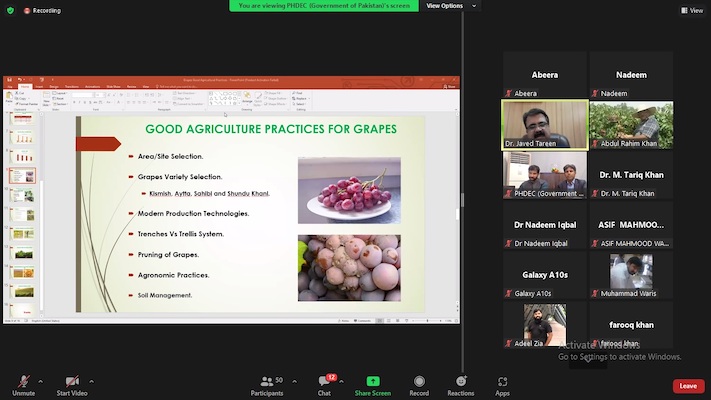711x400 pixels.
Task: Open the View Options dropdown
Action: point(445,6)
